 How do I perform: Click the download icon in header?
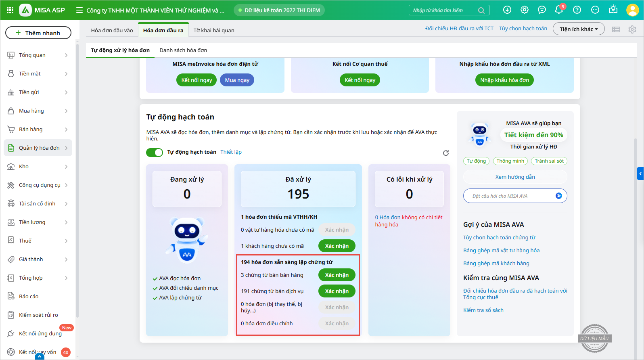507,10
